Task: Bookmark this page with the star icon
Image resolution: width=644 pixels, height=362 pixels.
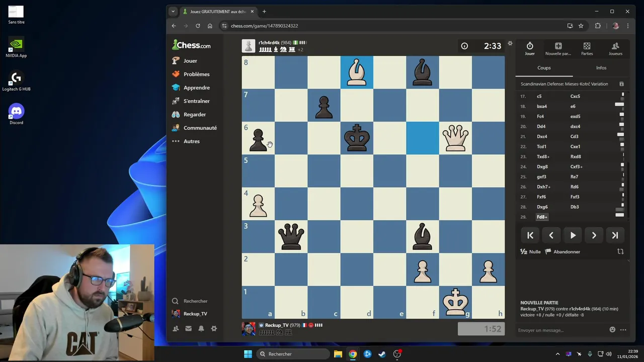Action: tap(581, 26)
